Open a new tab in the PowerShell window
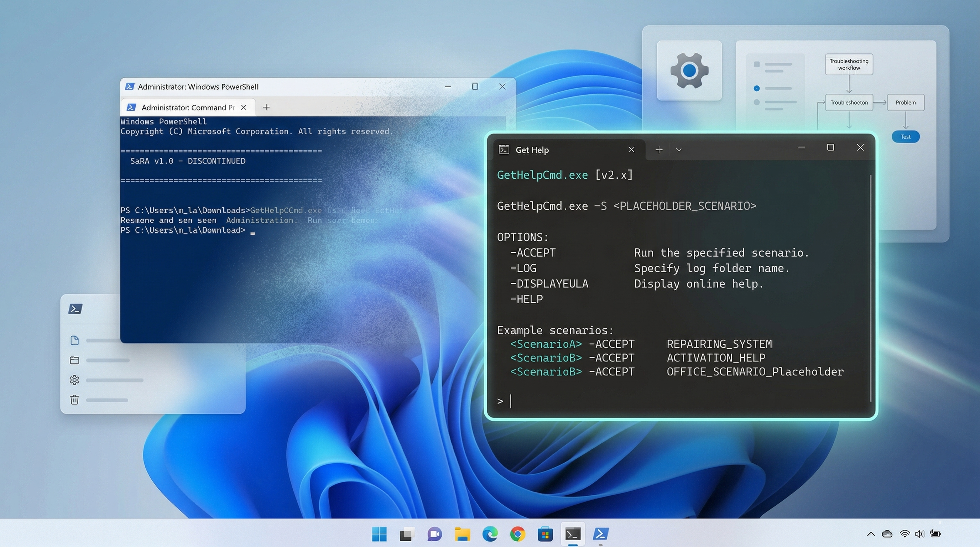The image size is (980, 547). [x=266, y=107]
